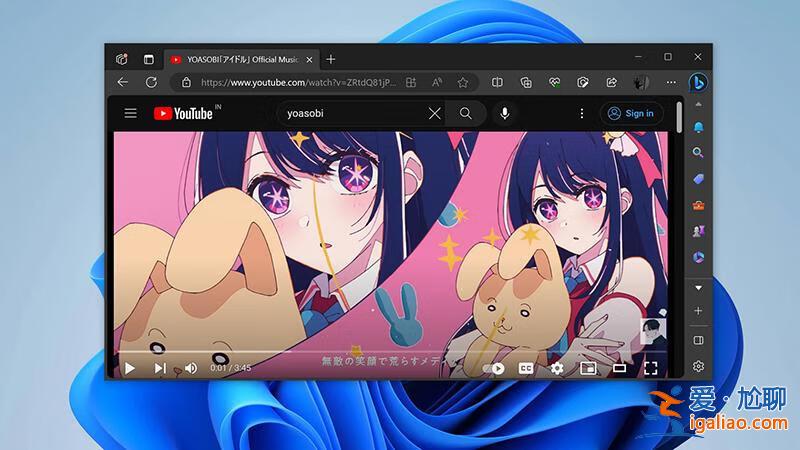Open the YouTube guide hamburger menu
Image resolution: width=800 pixels, height=450 pixels.
pyautogui.click(x=131, y=113)
